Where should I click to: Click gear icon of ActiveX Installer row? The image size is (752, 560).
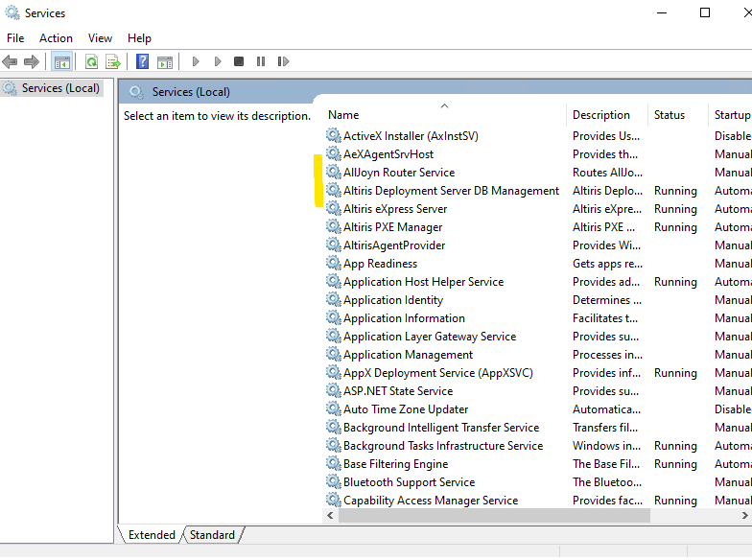[x=334, y=135]
